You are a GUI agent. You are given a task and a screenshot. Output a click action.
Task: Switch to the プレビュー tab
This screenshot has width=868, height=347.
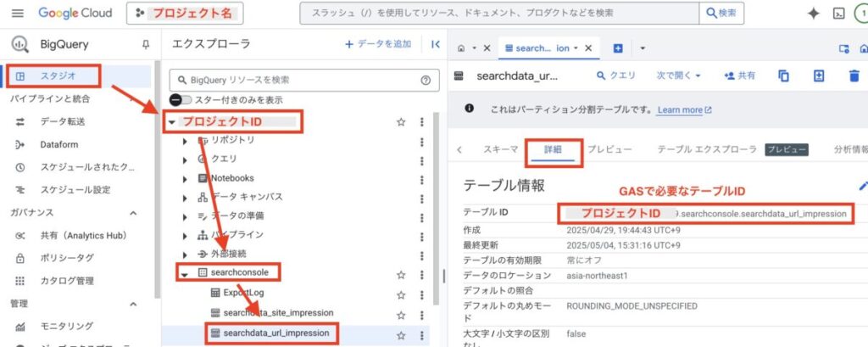pos(609,149)
